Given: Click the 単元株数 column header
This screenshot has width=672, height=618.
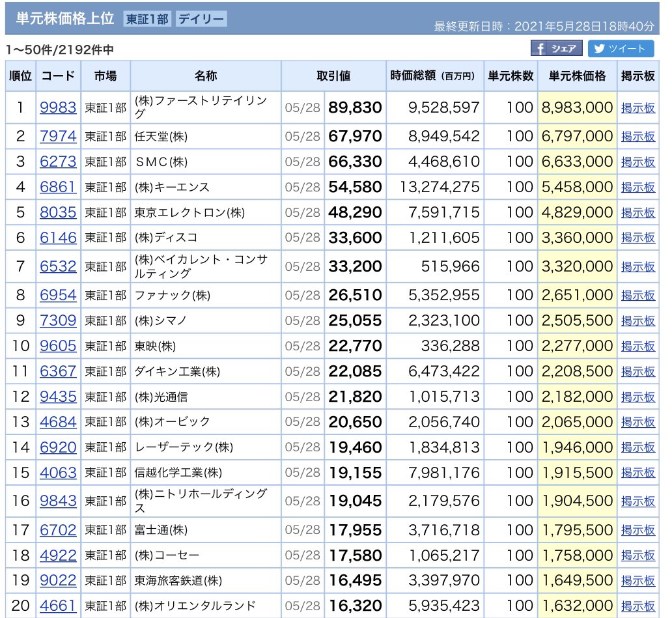Looking at the screenshot, I should click(511, 76).
